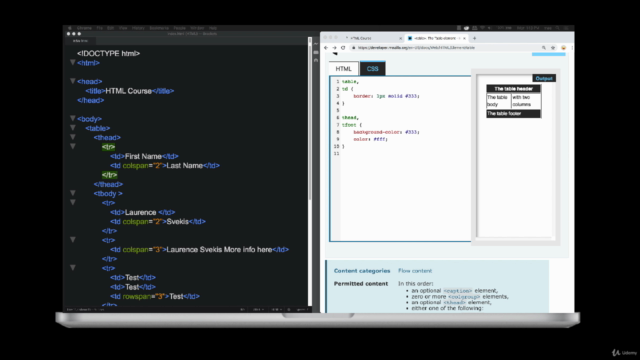The width and height of the screenshot is (640, 360).
Task: Open the Apple menu in menu bar
Action: coord(70,28)
